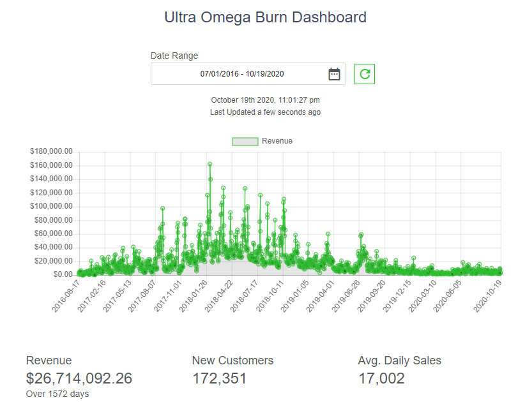Click the $180,000.00 y-axis label
Viewport: 532px width, 402px height.
(51, 152)
